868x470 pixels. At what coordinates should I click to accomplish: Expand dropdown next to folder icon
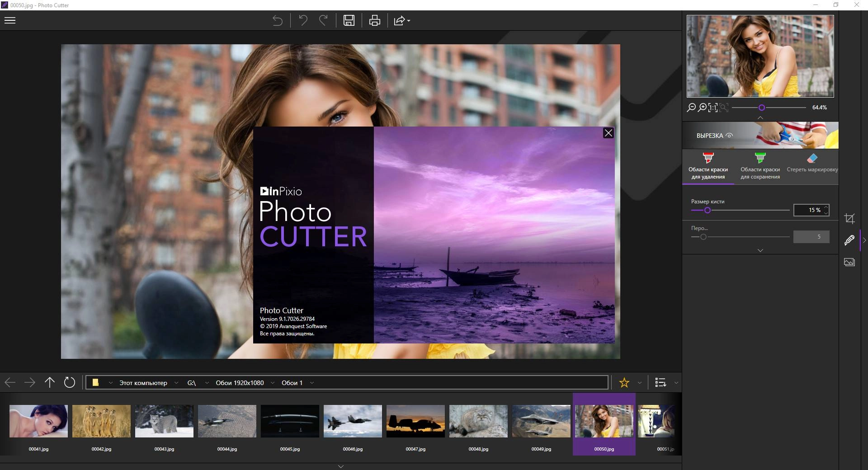pos(111,383)
